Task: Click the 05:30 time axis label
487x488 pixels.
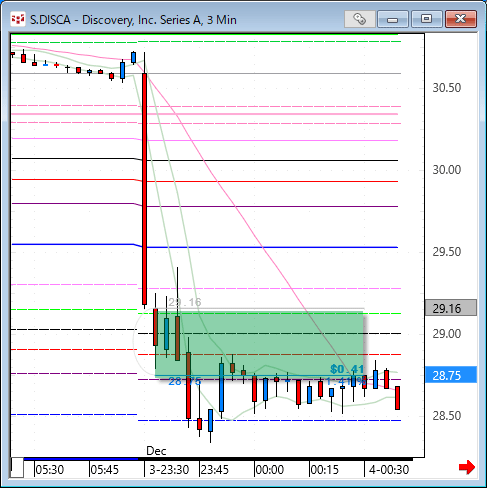Action: click(x=50, y=470)
